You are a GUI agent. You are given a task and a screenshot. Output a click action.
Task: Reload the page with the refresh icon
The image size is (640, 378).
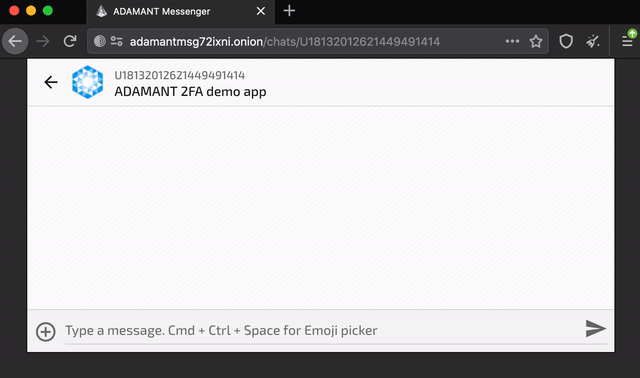click(70, 41)
